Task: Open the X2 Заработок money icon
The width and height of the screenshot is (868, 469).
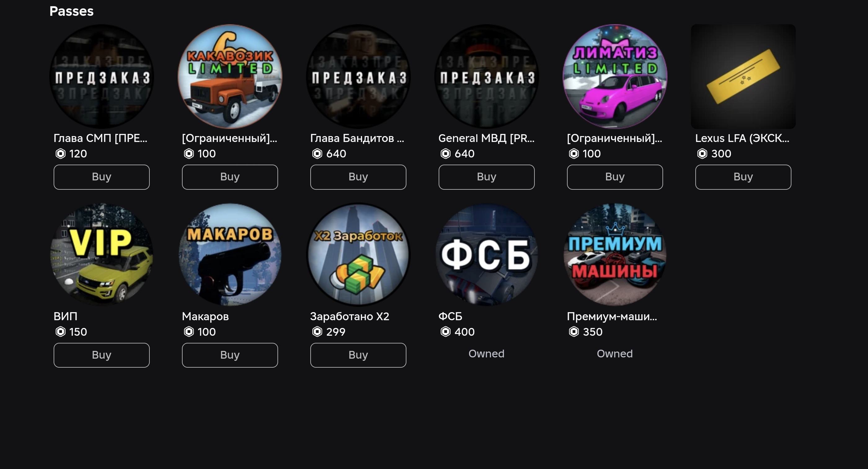Action: 358,255
